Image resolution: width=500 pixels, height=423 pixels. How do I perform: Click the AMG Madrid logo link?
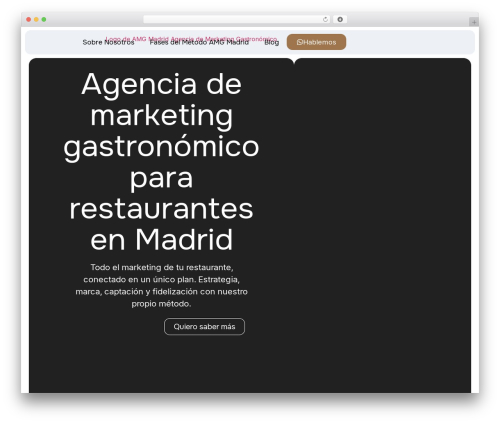(x=191, y=39)
